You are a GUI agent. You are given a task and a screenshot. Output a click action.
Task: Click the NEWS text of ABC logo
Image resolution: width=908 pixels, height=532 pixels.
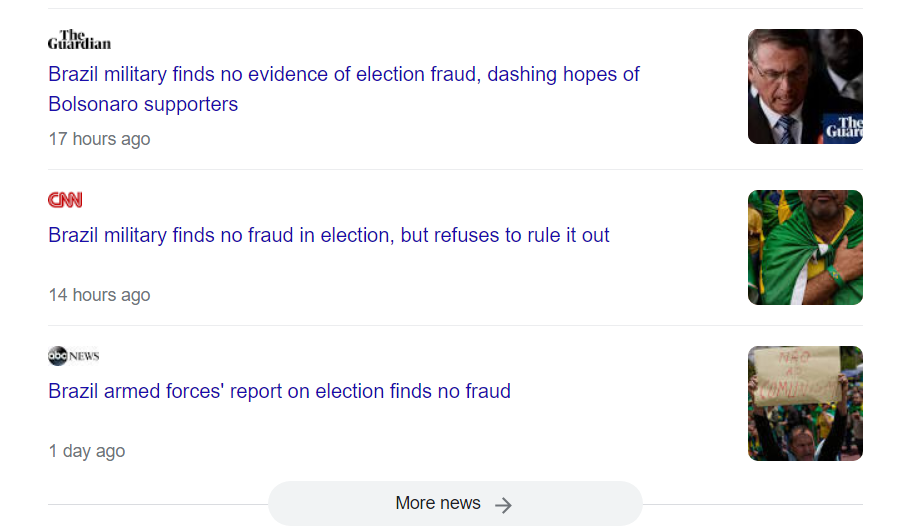pos(85,356)
